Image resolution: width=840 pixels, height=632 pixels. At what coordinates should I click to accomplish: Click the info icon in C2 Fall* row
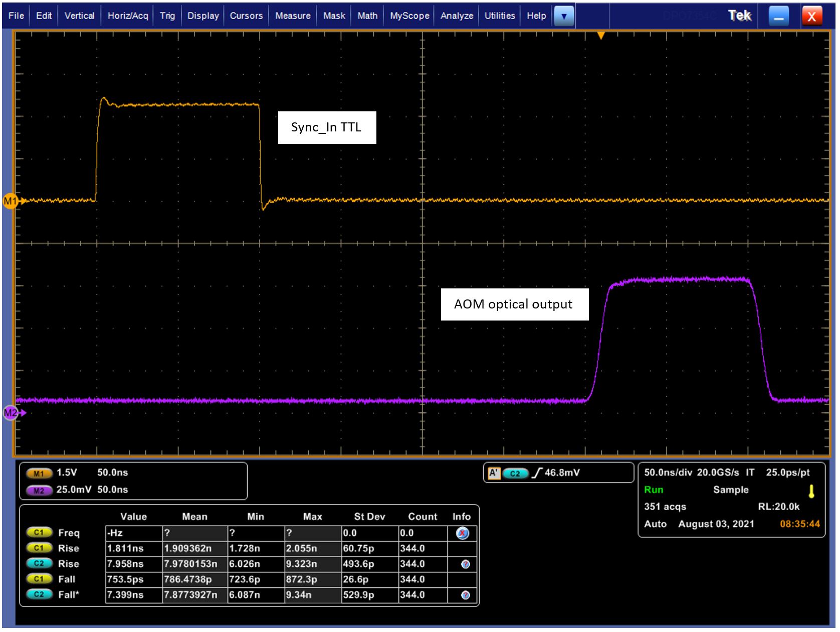466,595
